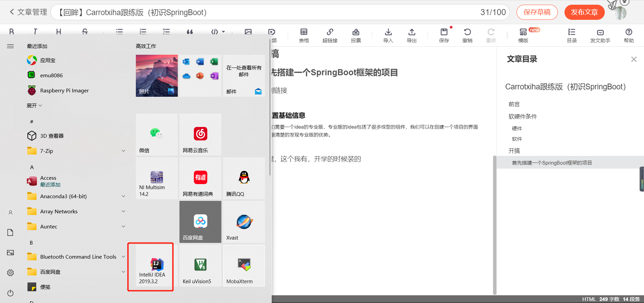Click the 导入 import button
The width and height of the screenshot is (644, 303).
pyautogui.click(x=388, y=36)
